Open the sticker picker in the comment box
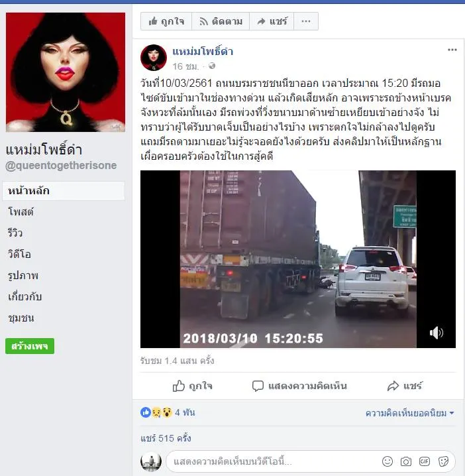Screen dimensions: 465x476 pos(443,461)
